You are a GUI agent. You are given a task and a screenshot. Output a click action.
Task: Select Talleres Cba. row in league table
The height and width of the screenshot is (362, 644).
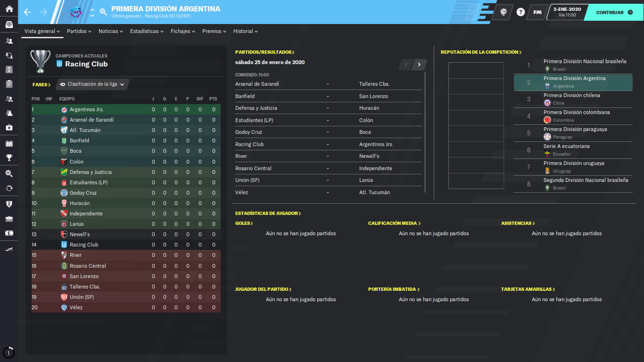(x=125, y=287)
